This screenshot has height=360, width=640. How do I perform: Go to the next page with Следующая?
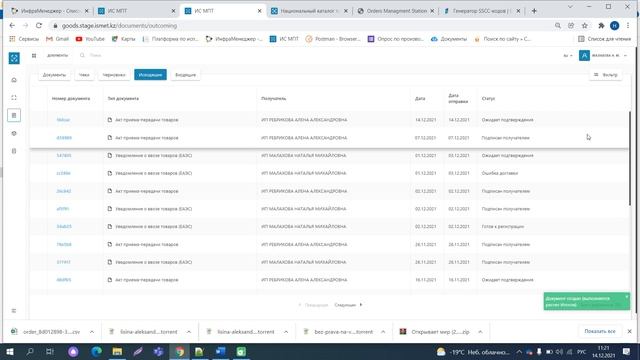[x=348, y=305]
